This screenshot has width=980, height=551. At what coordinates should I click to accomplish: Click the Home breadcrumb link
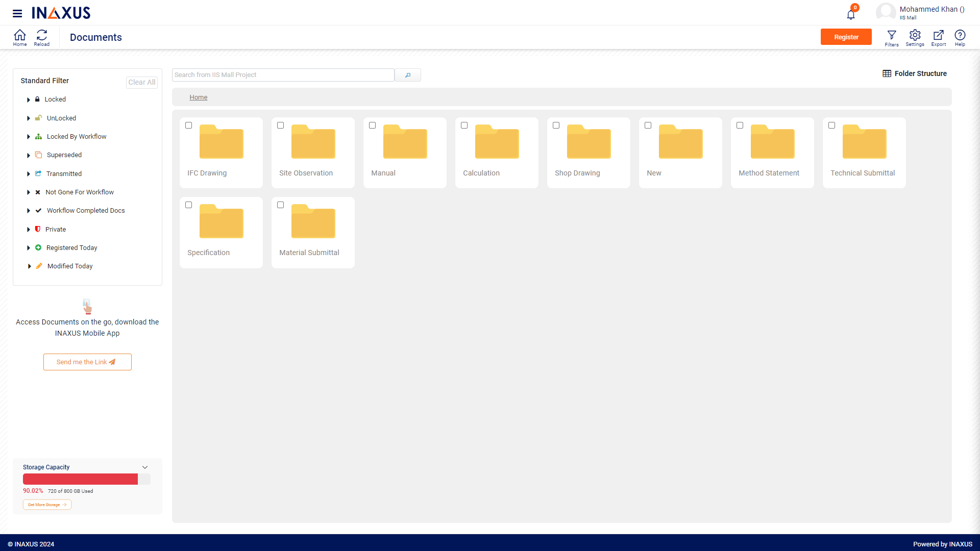point(198,97)
